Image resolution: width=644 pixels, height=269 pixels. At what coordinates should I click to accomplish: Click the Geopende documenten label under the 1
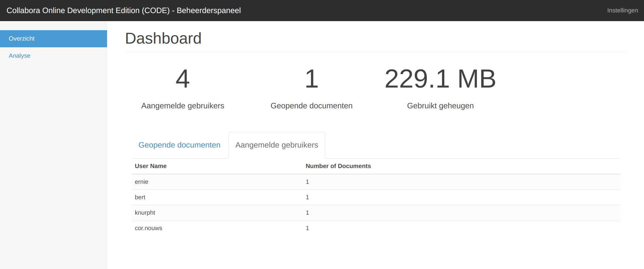pyautogui.click(x=311, y=106)
